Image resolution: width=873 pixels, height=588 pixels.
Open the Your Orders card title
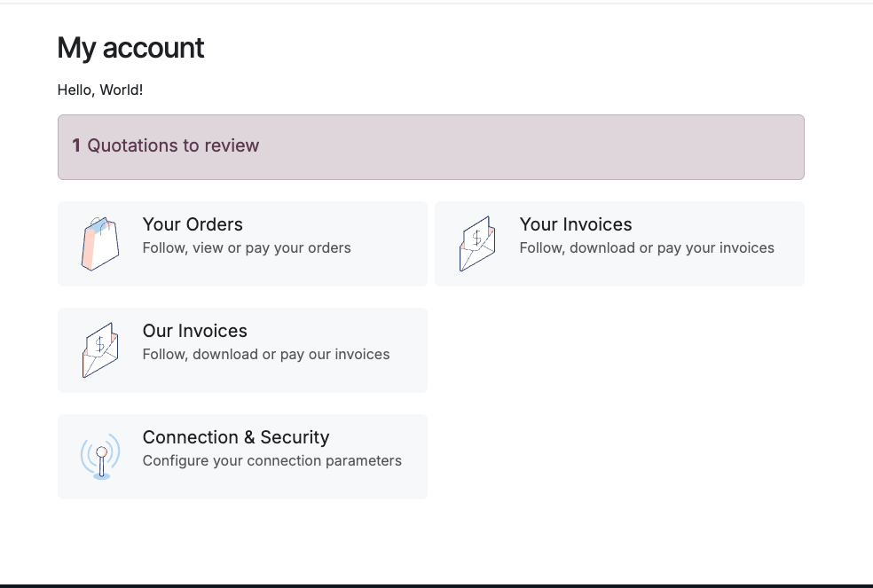193,224
